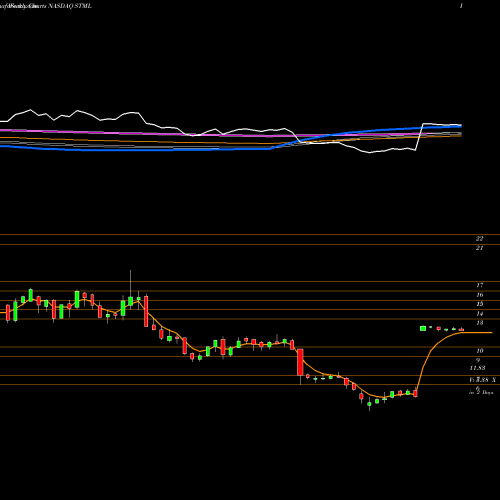Pick the 15 price level label
The width and height of the screenshot is (500, 500).
[x=479, y=304]
